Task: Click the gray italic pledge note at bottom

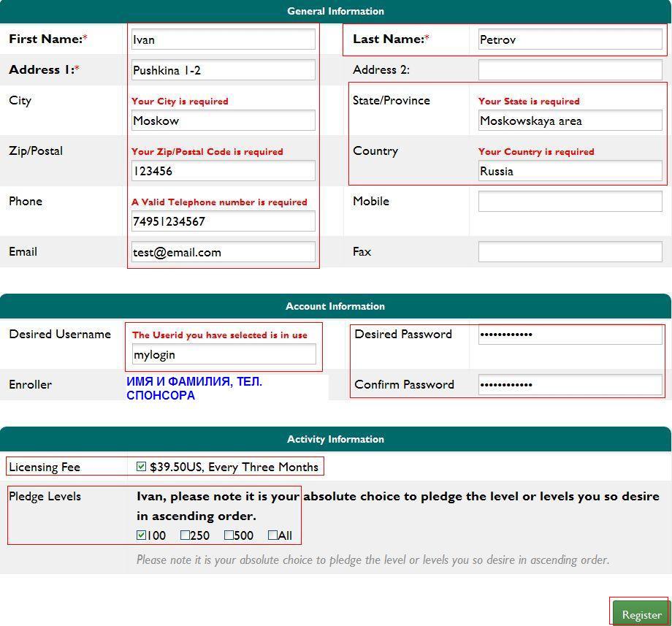Action: coord(373,560)
